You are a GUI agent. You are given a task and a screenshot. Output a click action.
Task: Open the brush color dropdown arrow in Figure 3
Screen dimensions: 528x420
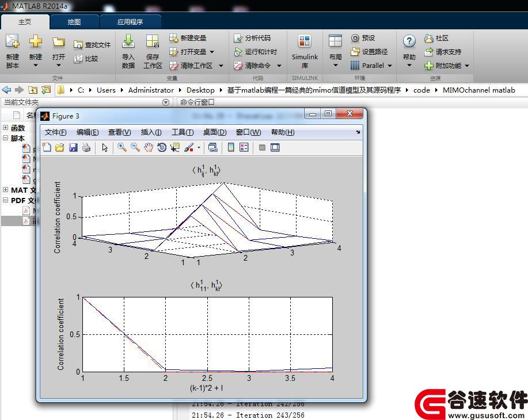click(199, 147)
